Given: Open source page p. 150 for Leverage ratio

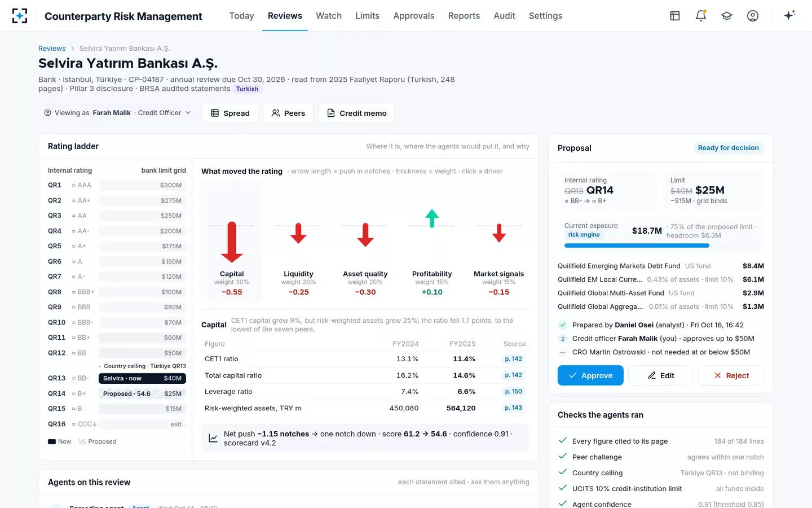Looking at the screenshot, I should click(513, 392).
